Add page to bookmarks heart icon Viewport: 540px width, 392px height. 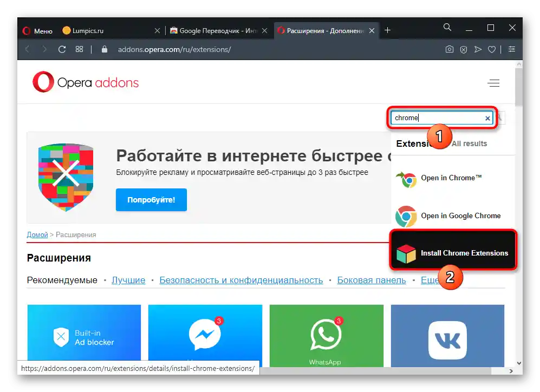492,50
